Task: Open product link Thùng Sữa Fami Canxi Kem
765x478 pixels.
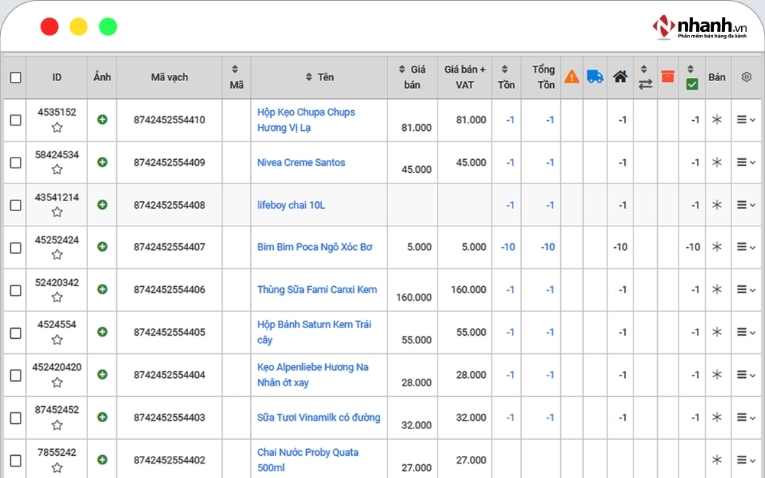Action: [317, 290]
